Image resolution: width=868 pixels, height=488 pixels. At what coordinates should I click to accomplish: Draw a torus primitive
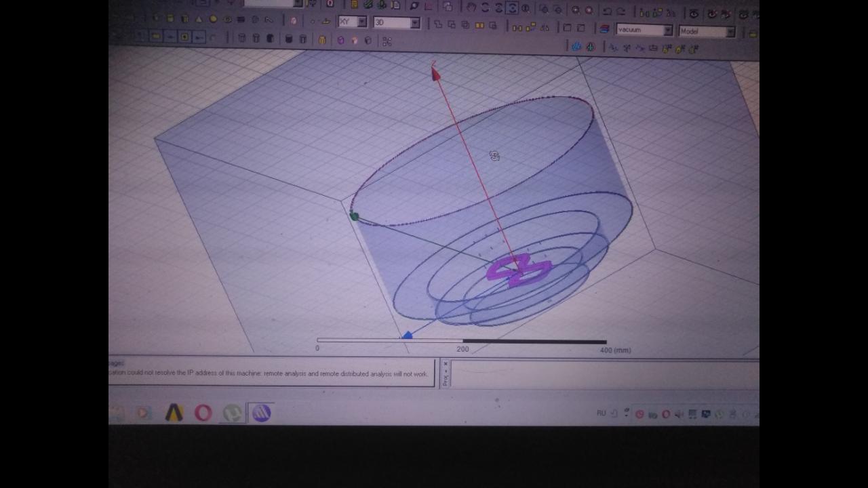point(227,19)
